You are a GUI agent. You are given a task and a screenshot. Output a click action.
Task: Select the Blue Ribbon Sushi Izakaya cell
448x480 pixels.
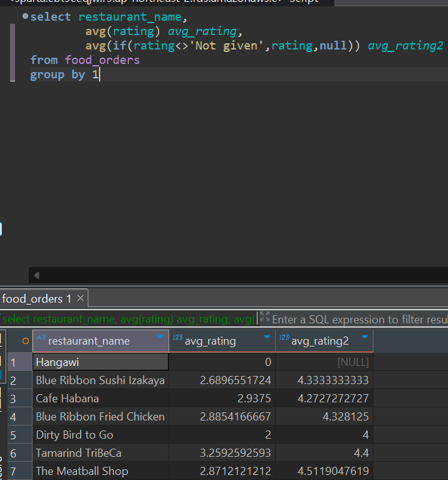point(101,380)
